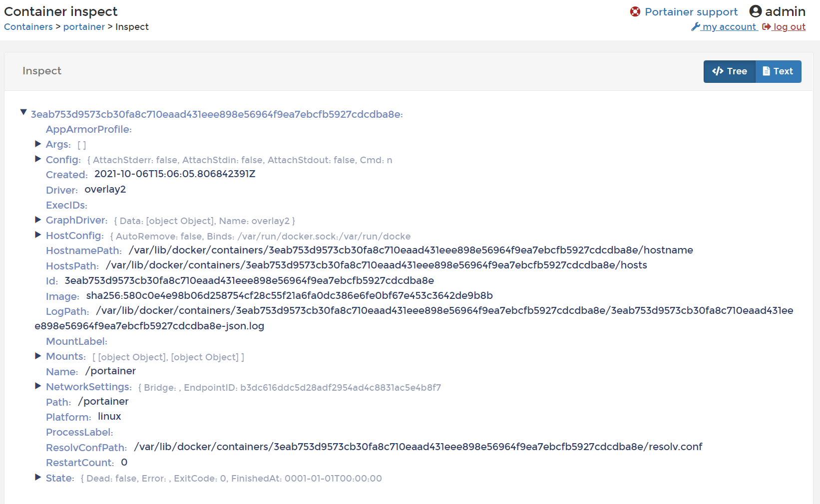Image resolution: width=820 pixels, height=504 pixels.
Task: Click the Args key label
Action: pos(58,144)
